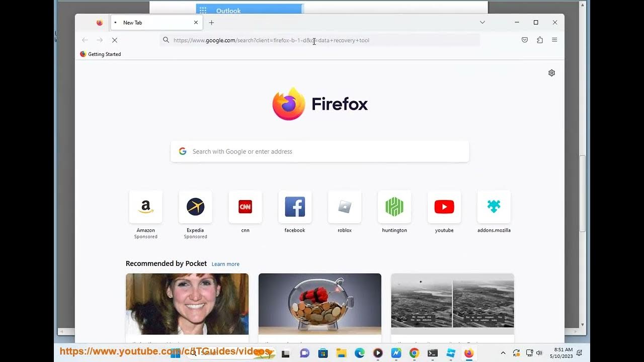This screenshot has width=644, height=362.
Task: Open Task View from taskbar
Action: click(x=285, y=353)
